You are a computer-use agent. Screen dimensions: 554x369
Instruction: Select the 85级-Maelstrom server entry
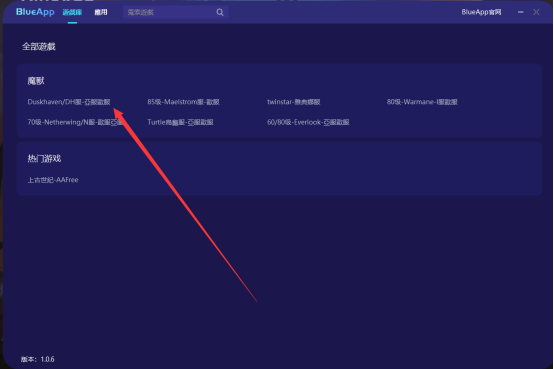click(x=183, y=102)
